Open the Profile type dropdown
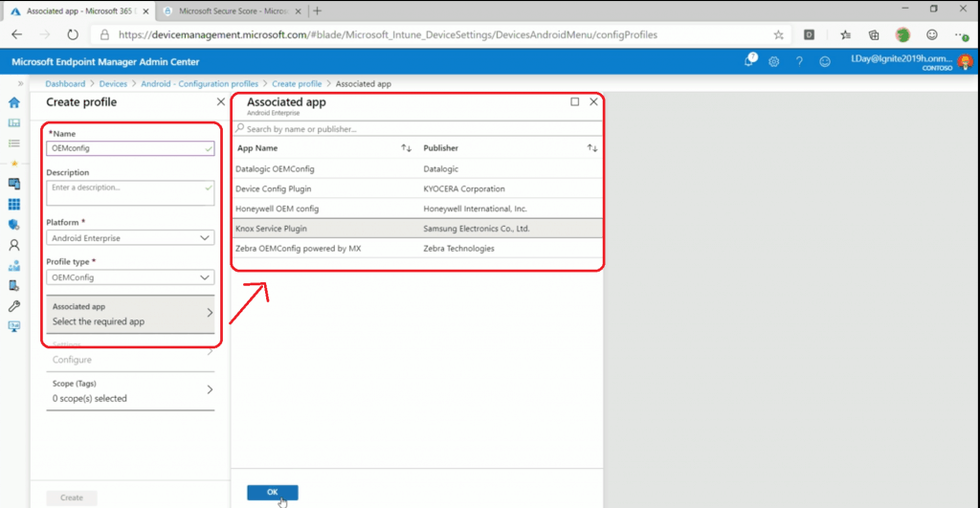980x508 pixels. tap(130, 277)
